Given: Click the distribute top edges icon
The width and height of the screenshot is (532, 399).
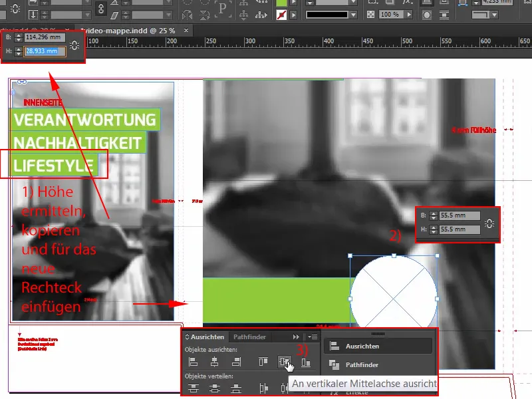Looking at the screenshot, I should click(193, 388).
